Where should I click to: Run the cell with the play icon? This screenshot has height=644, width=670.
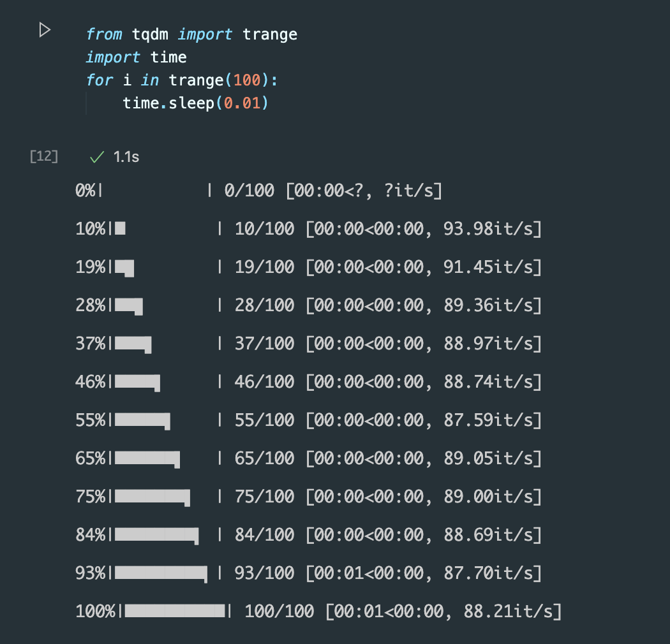(x=45, y=30)
